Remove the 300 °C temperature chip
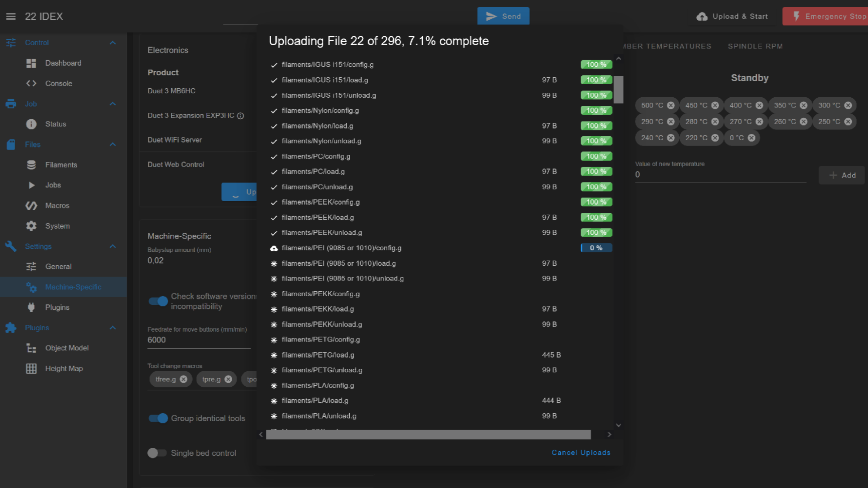 click(848, 105)
